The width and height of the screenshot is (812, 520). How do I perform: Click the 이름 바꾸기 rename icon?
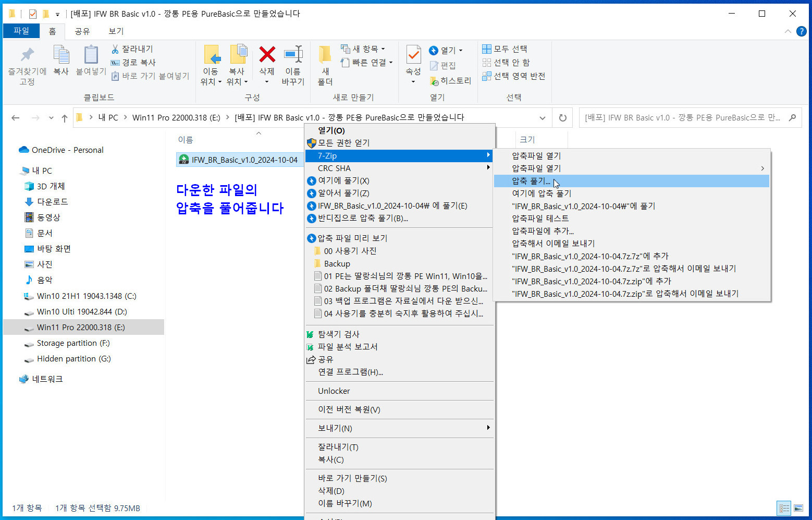(x=293, y=54)
